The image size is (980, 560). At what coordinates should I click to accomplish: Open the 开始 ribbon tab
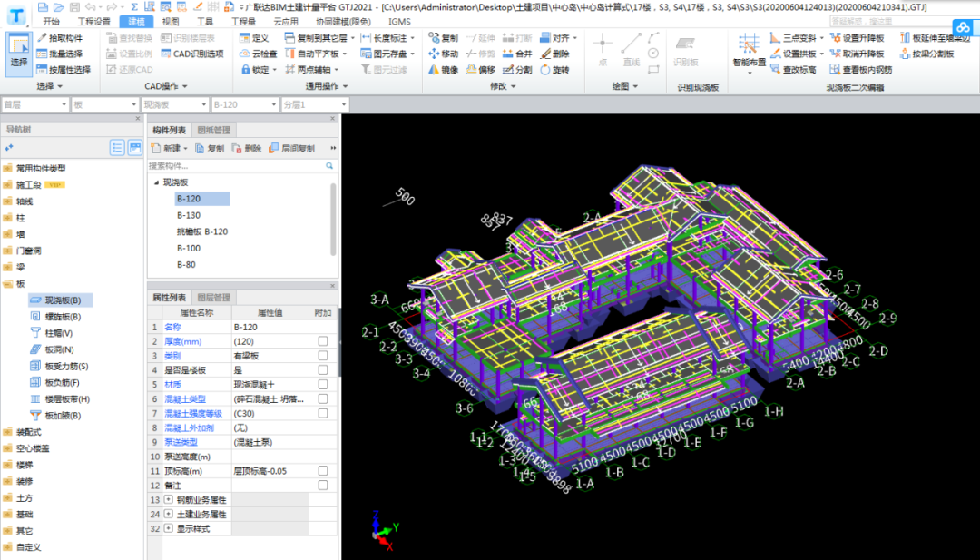51,21
